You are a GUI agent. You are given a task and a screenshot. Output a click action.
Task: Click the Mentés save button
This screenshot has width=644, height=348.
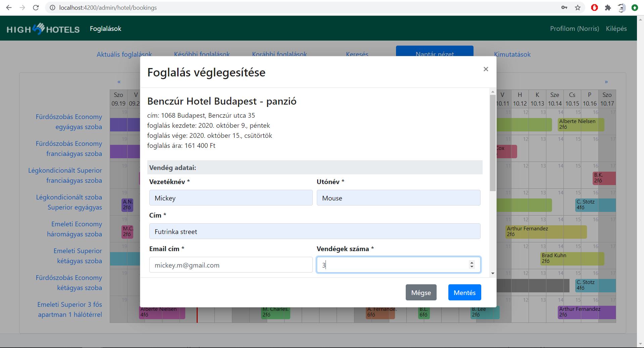coord(464,293)
